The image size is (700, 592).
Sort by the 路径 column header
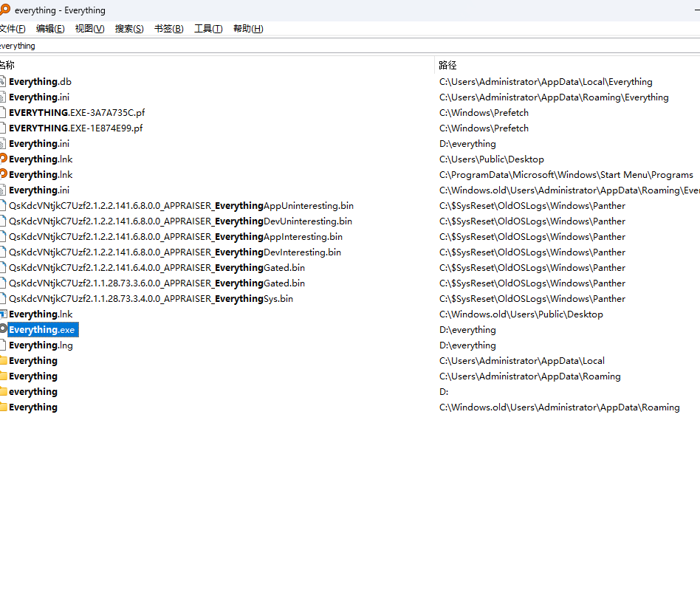coord(567,65)
